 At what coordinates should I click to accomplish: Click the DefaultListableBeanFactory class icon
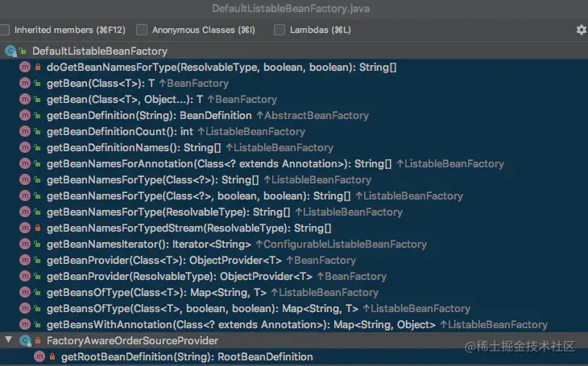coord(10,51)
